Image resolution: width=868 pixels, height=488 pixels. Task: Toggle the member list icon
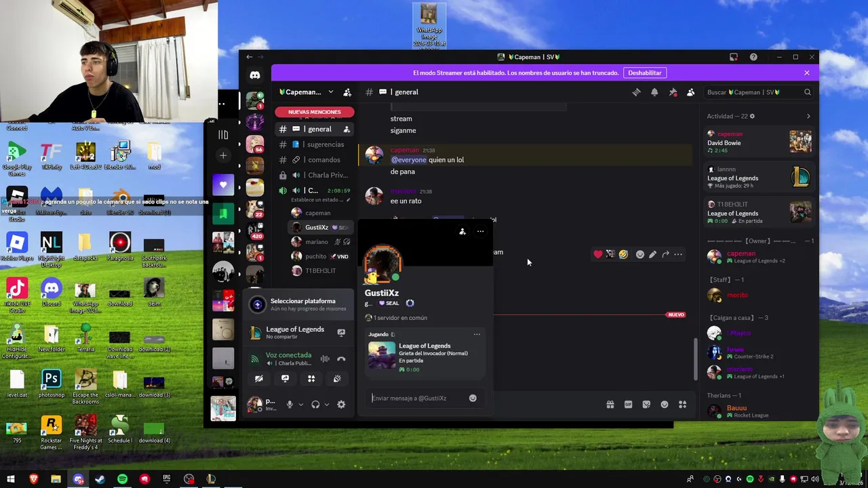click(x=690, y=92)
